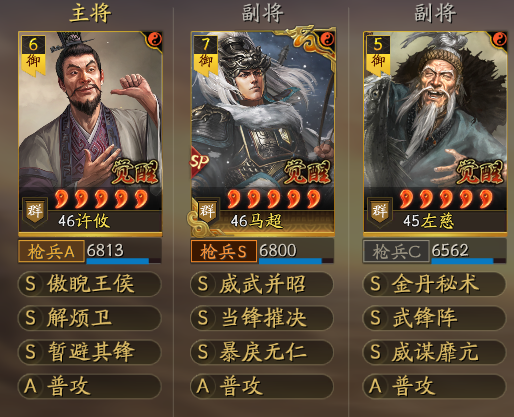Click the 普攻 attack under 马超
514x417 pixels.
point(262,386)
